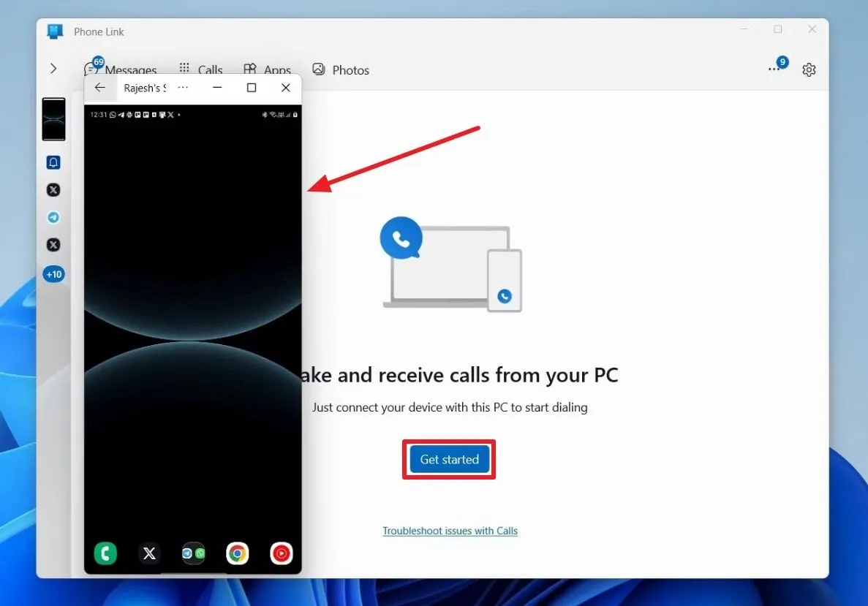Screen dimensions: 868x606
Task: Open the notifications bell icon in sidebar
Action: click(x=53, y=162)
